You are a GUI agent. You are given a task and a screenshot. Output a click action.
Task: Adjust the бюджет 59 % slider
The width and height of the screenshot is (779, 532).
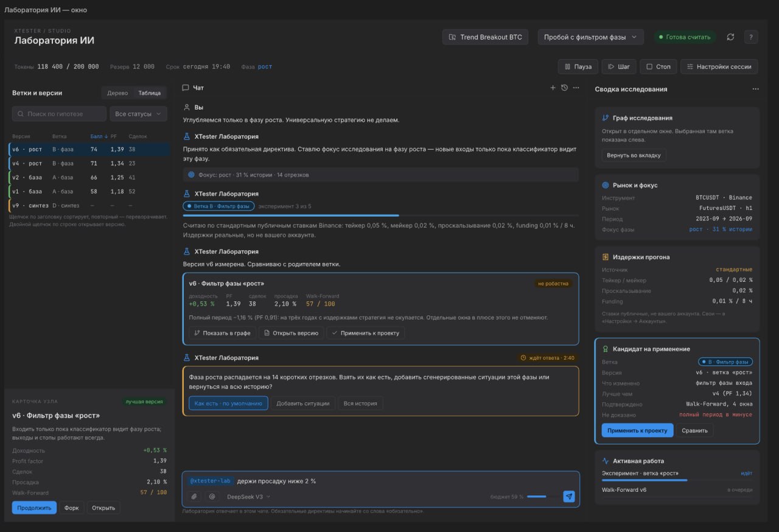point(542,497)
